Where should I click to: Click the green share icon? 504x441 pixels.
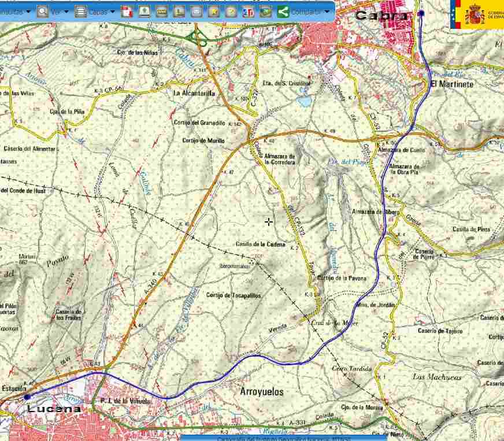[283, 12]
